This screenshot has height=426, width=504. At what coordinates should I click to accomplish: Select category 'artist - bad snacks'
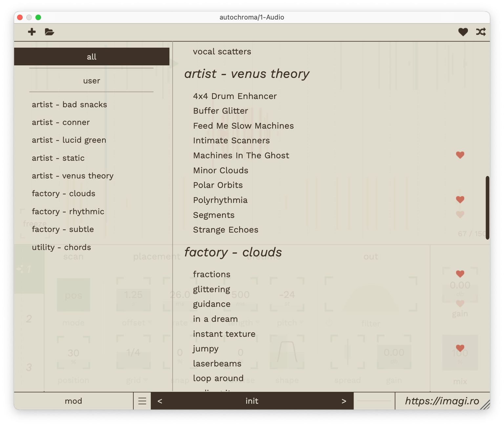(x=70, y=105)
